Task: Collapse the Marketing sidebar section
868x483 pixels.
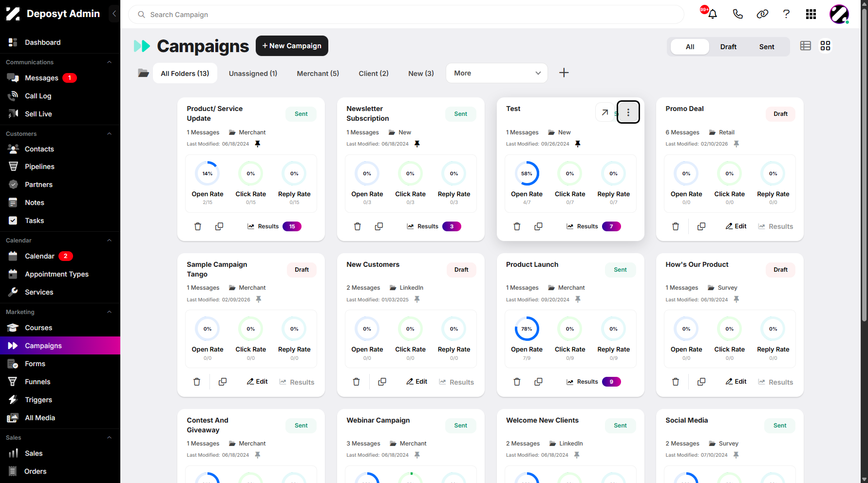Action: [x=110, y=312]
